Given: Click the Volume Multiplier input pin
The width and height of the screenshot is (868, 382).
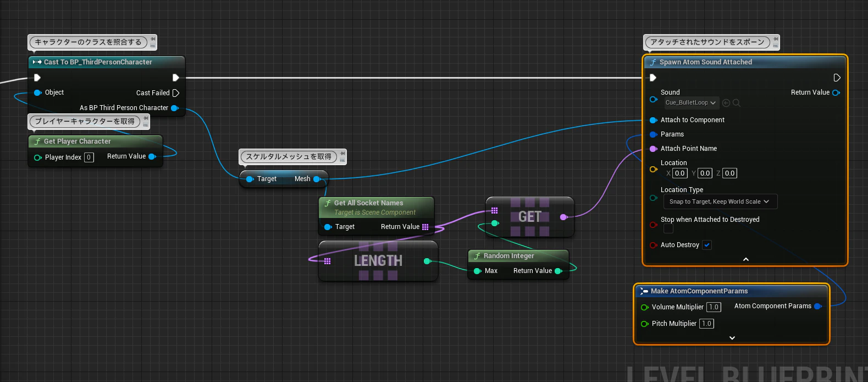Looking at the screenshot, I should [x=645, y=307].
